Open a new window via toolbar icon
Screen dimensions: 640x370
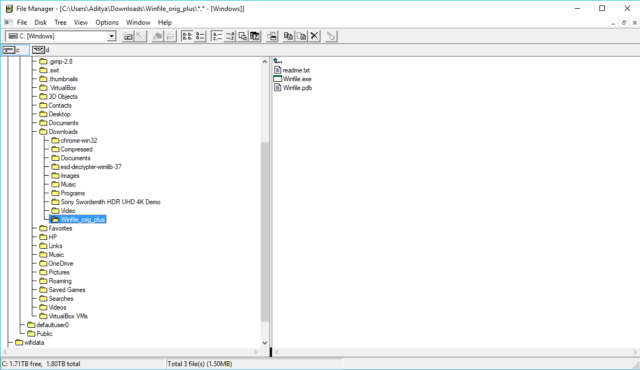pos(272,36)
